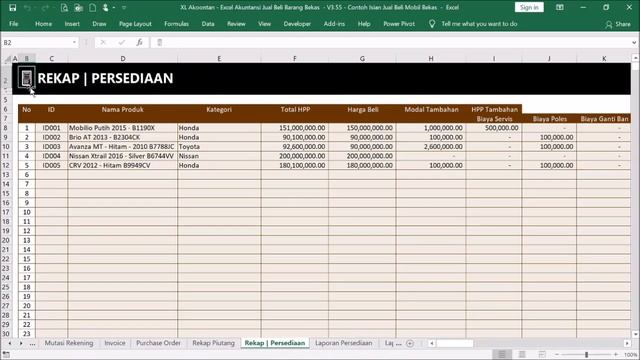Add a new sheet with the plus icon
640x360 pixels.
(410, 343)
